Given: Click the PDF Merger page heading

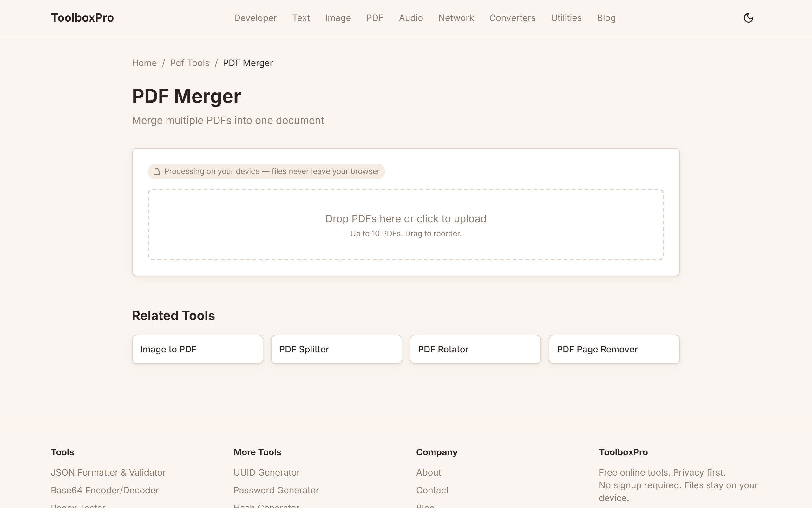Looking at the screenshot, I should coord(187,96).
